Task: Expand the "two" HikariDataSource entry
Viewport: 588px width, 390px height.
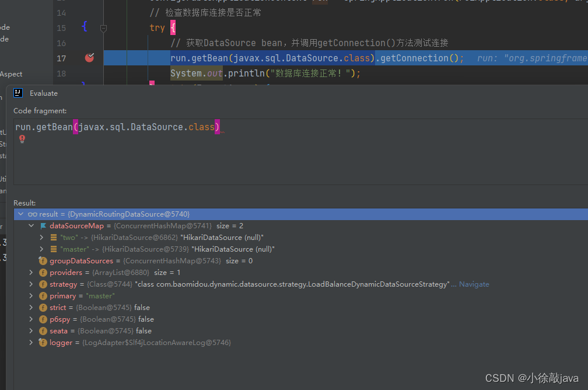Action: tap(41, 237)
